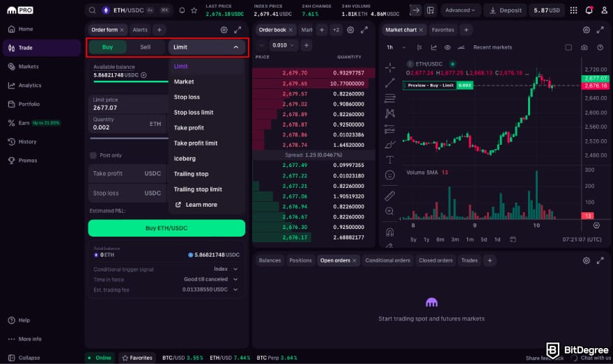Open Markets in the left sidebar
The height and width of the screenshot is (364, 613).
click(x=29, y=66)
